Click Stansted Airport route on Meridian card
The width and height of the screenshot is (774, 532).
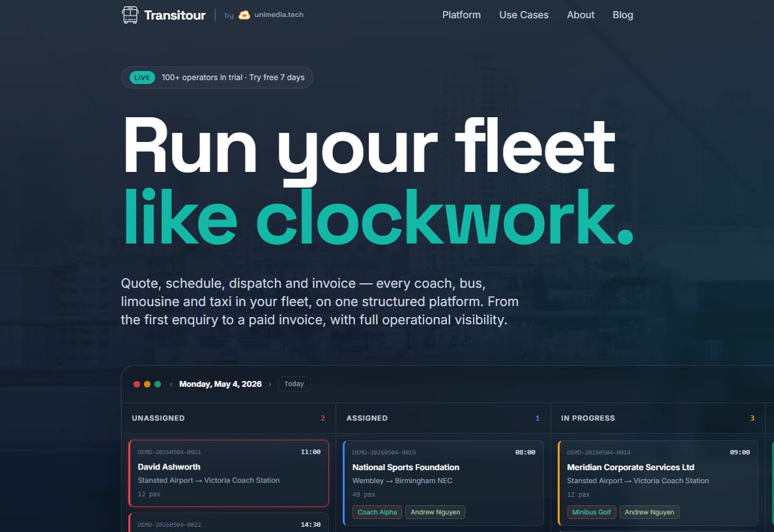tap(638, 481)
